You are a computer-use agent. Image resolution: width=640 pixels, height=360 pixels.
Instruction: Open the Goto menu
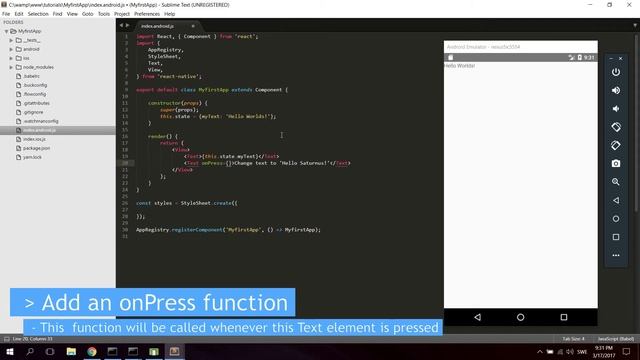click(88, 14)
